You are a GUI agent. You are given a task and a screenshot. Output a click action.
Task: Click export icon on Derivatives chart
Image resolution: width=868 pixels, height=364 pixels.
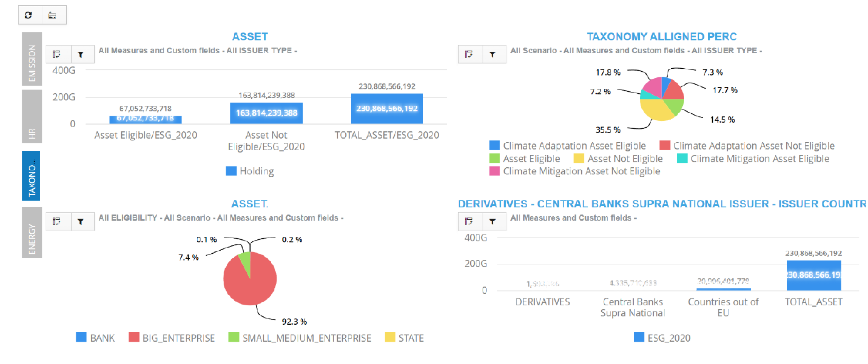pyautogui.click(x=469, y=221)
